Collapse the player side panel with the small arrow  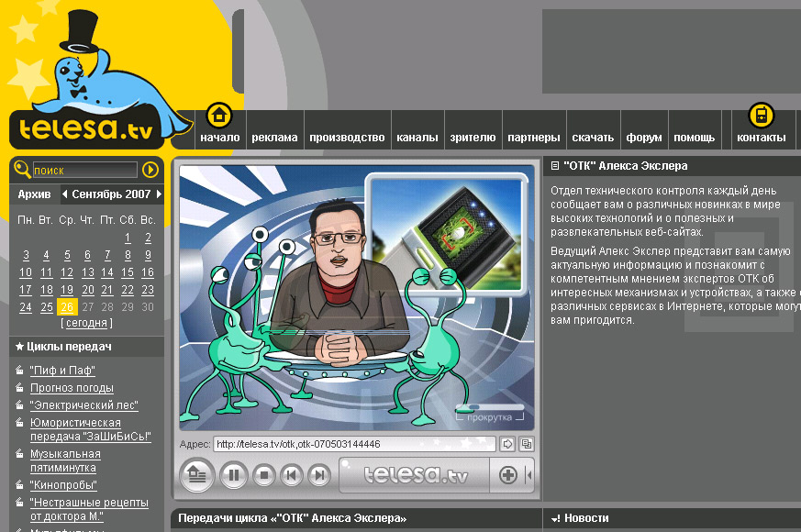click(x=529, y=475)
